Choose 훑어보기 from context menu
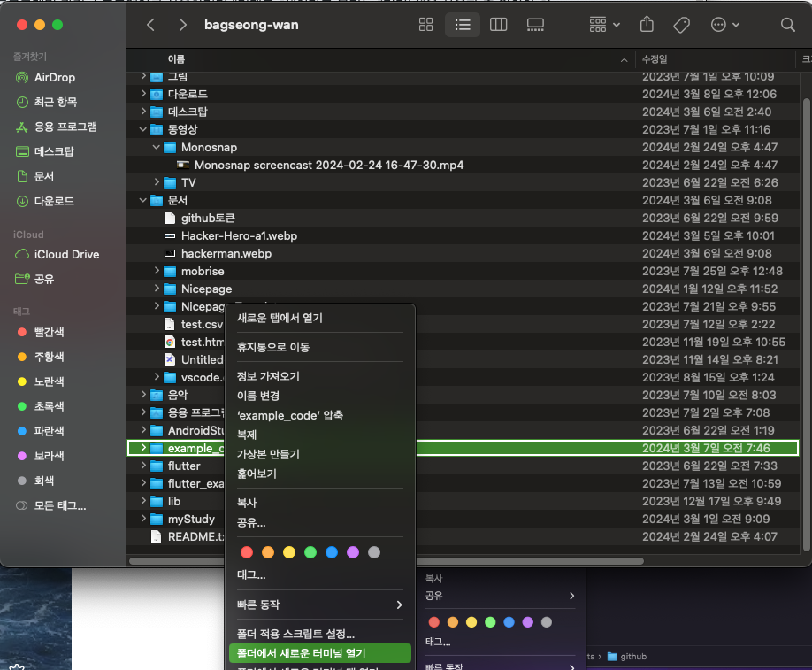This screenshot has width=812, height=670. coord(320,474)
